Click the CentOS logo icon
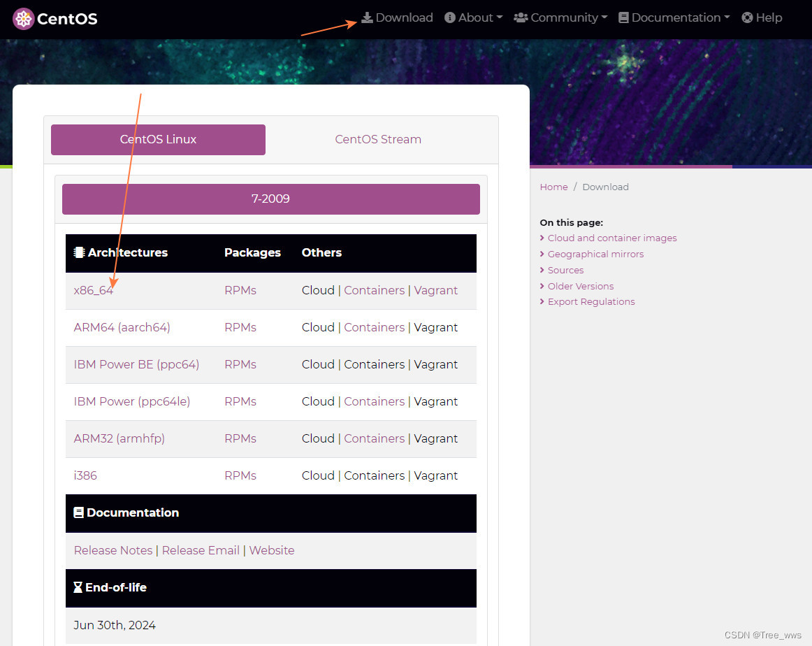Image resolution: width=812 pixels, height=646 pixels. click(23, 19)
